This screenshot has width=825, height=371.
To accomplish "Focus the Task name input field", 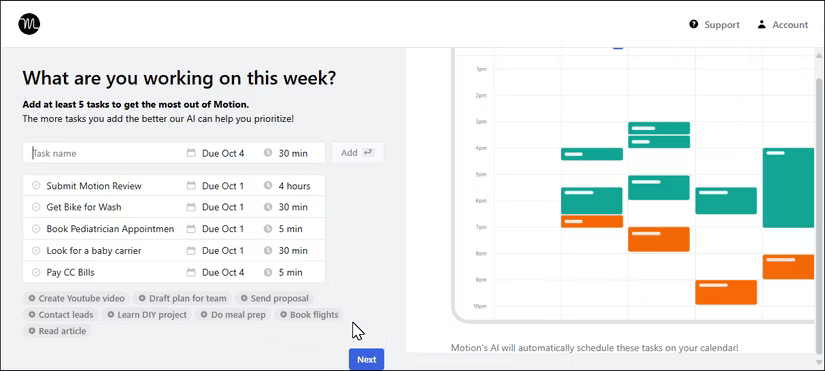I will (x=105, y=153).
